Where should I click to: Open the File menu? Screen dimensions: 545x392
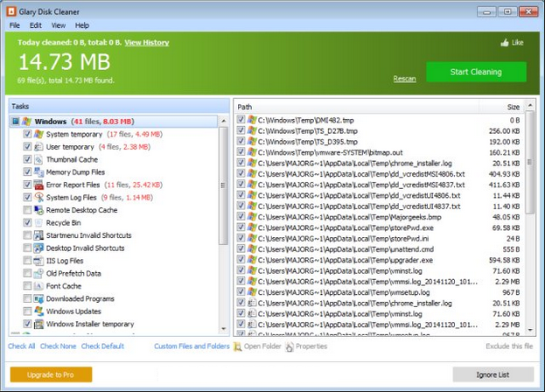click(15, 25)
